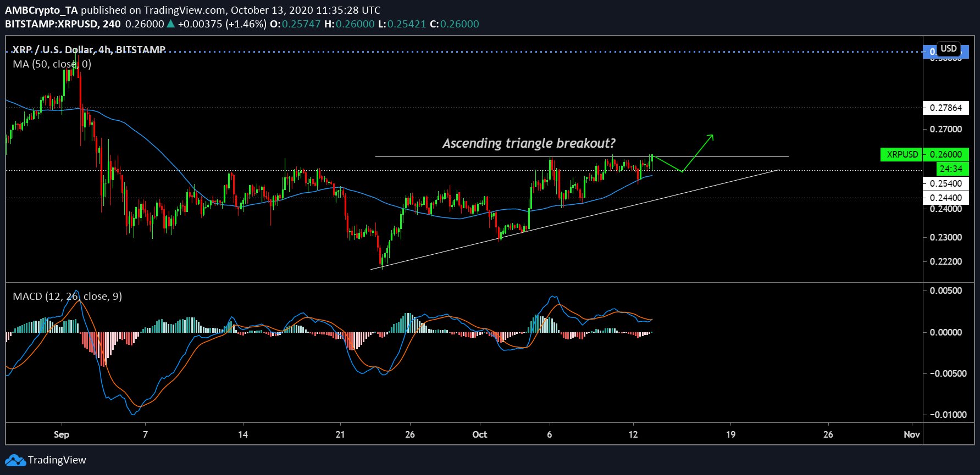The width and height of the screenshot is (980, 475).
Task: Select the green XRPUSD symbol tag
Action: [x=901, y=154]
